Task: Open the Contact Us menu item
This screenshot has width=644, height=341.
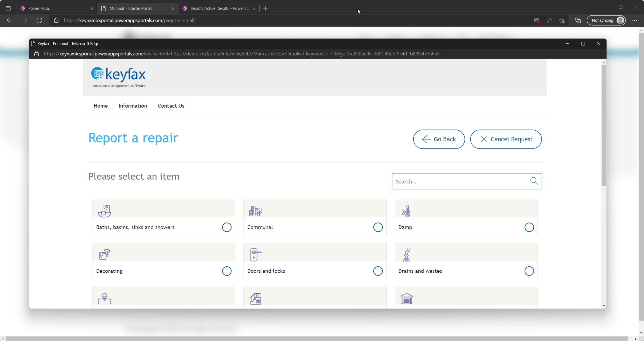Action: [171, 106]
